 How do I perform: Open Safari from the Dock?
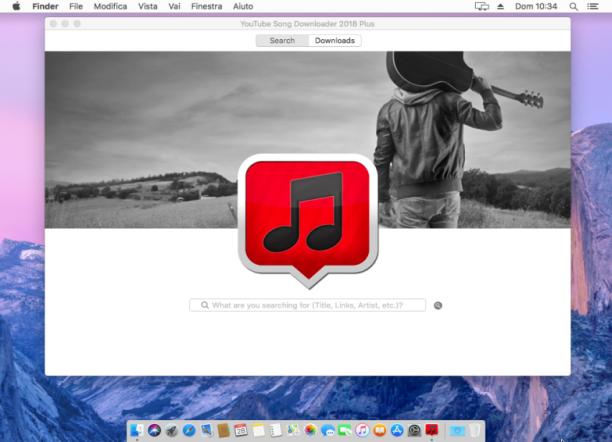[x=189, y=430]
